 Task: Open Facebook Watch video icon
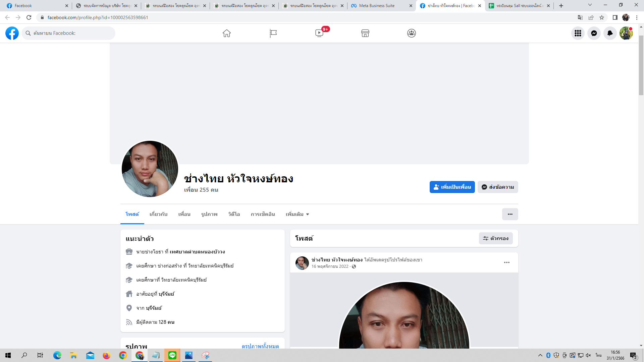(x=319, y=33)
